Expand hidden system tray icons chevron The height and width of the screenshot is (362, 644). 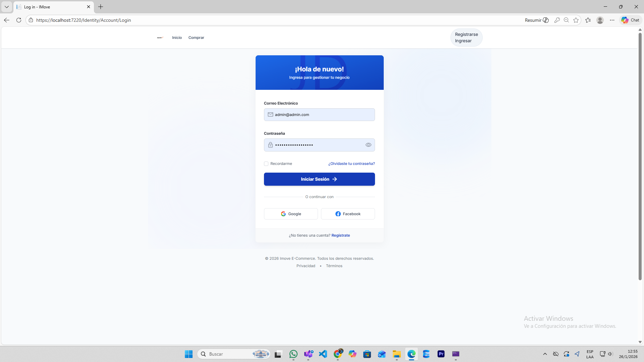point(545,354)
